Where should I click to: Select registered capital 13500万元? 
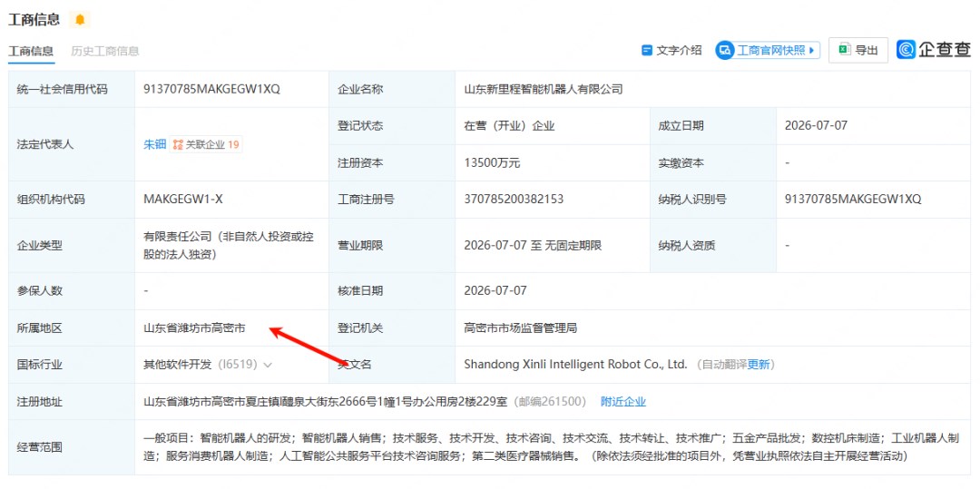[492, 163]
